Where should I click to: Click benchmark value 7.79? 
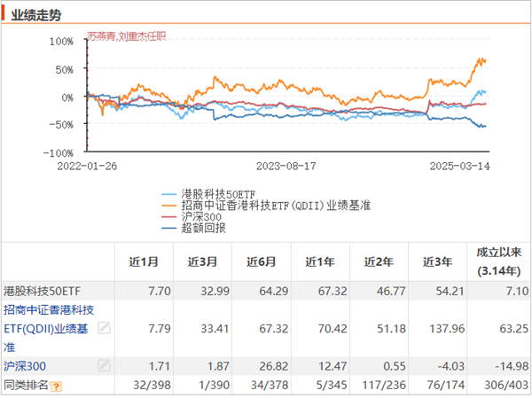[x=160, y=329]
